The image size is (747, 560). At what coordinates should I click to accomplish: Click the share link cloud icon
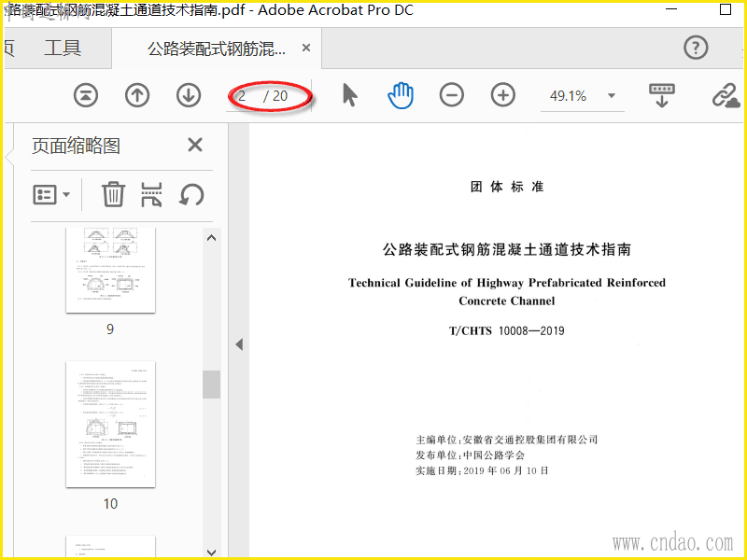coord(726,95)
